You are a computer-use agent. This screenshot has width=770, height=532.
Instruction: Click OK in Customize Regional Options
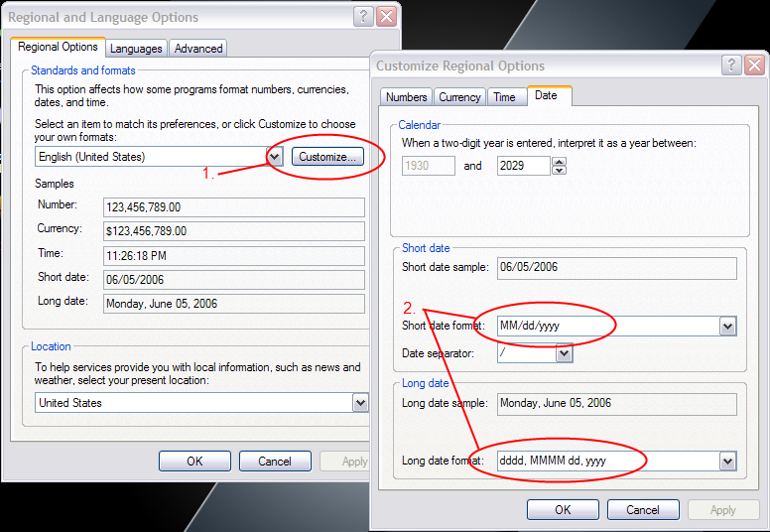(563, 510)
